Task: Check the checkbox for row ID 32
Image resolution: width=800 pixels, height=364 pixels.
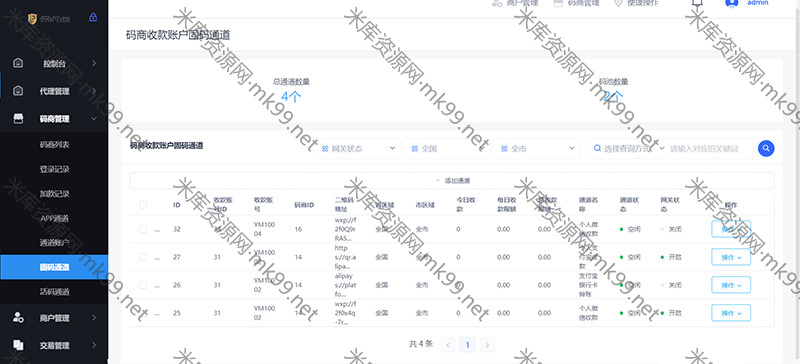Action: coord(143,229)
